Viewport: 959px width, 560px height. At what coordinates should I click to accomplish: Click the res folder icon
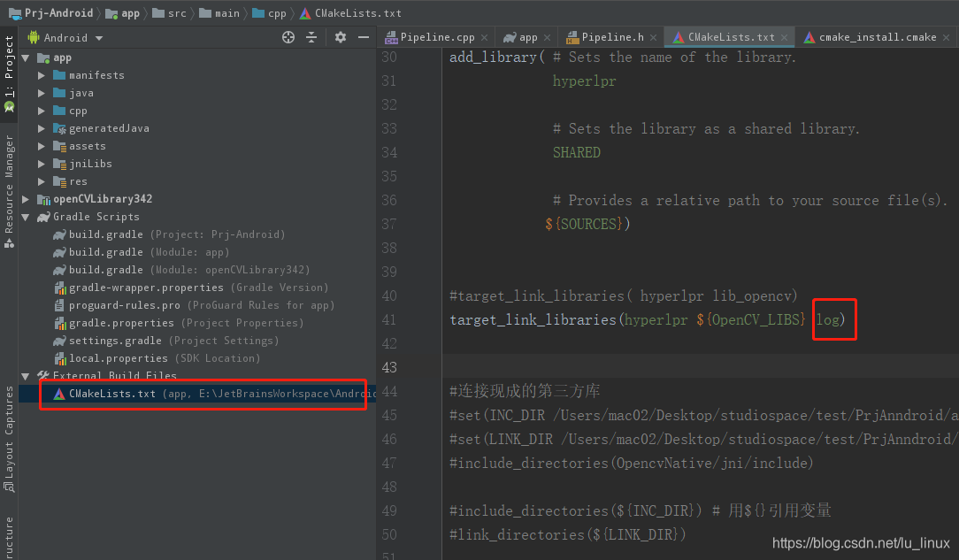[x=59, y=181]
